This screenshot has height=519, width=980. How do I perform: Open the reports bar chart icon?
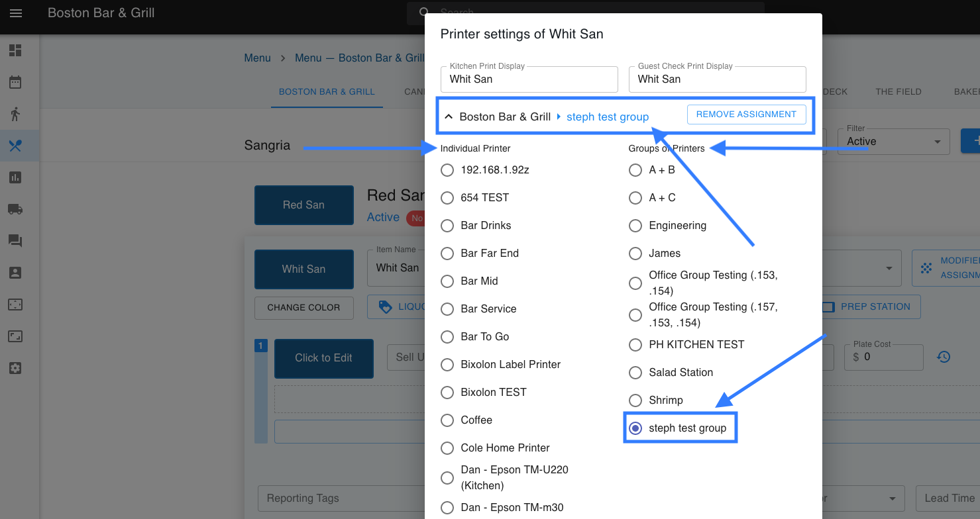pyautogui.click(x=15, y=177)
